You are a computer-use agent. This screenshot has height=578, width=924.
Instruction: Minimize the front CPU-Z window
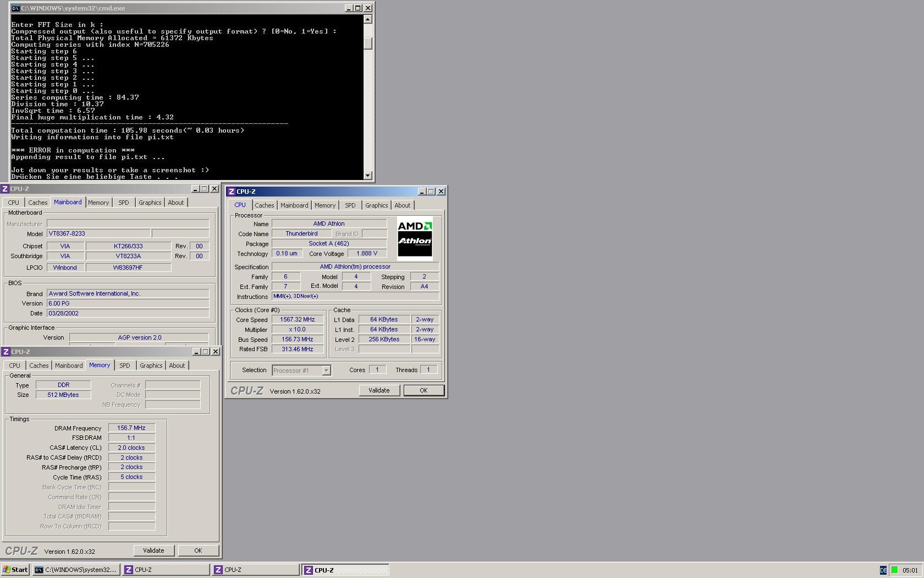coord(422,192)
